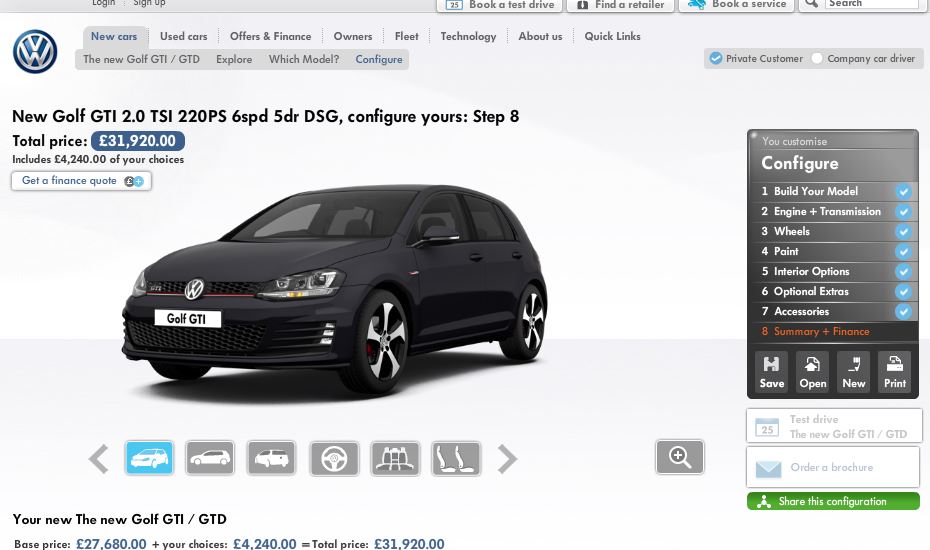Go to previous car view arrow
Viewport: 930px width, 550px height.
click(98, 459)
